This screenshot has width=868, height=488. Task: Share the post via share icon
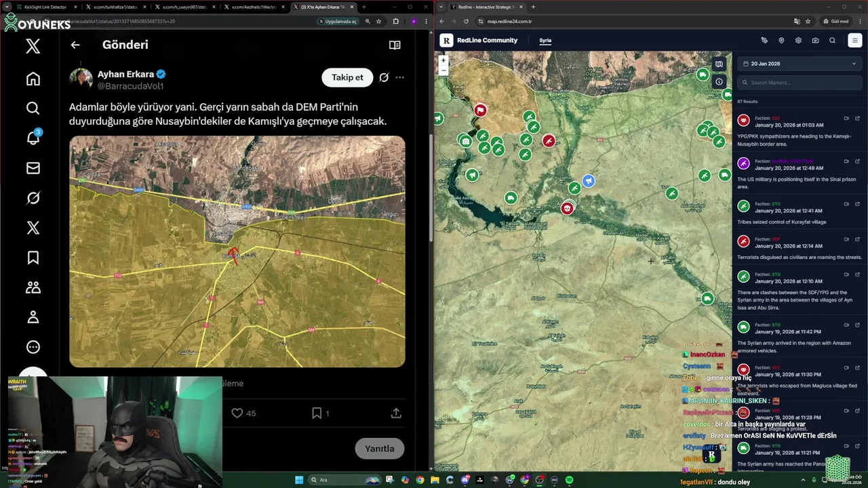pyautogui.click(x=396, y=413)
